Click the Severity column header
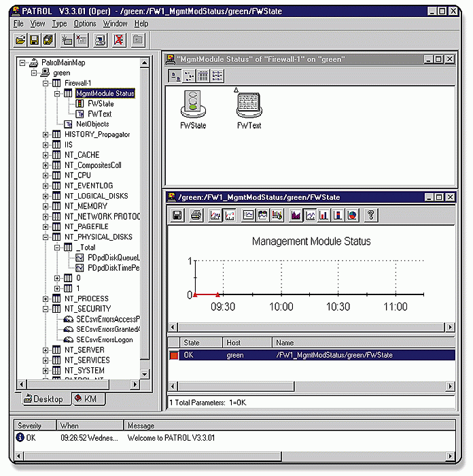This screenshot has width=473, height=476. (35, 425)
